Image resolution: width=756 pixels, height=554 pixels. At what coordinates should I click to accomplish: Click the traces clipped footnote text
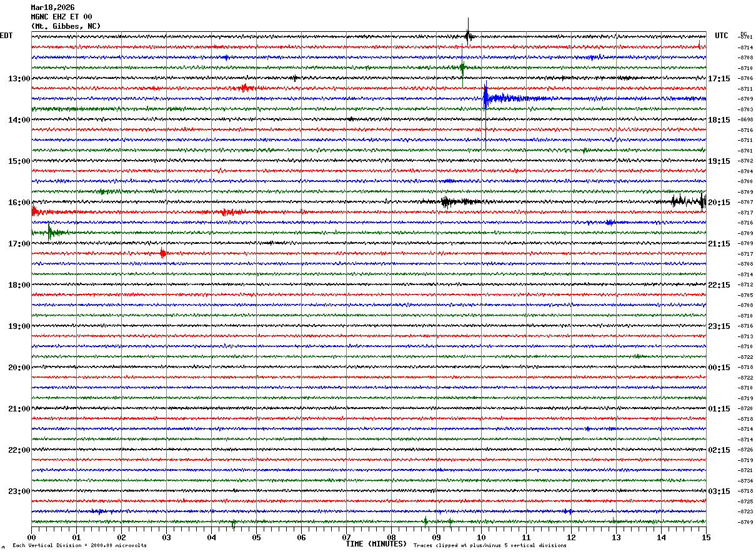[490, 546]
